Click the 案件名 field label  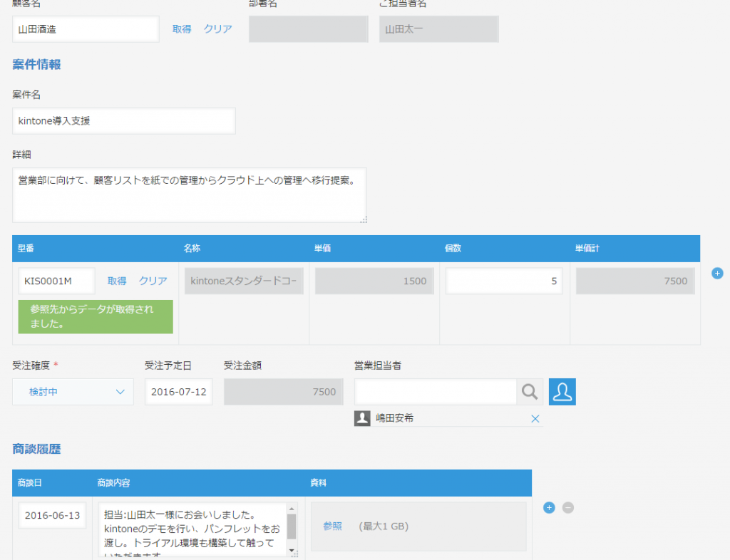point(26,95)
